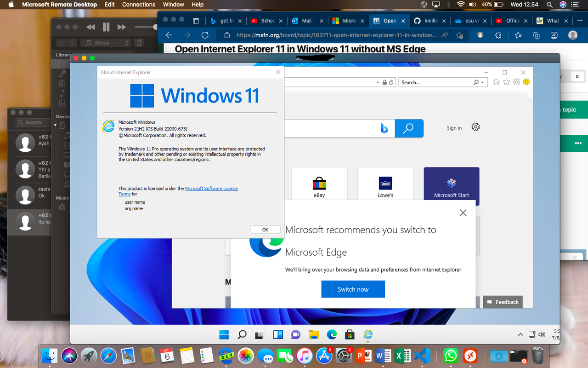
Task: Reload the page in Edge browser
Action: click(x=205, y=35)
